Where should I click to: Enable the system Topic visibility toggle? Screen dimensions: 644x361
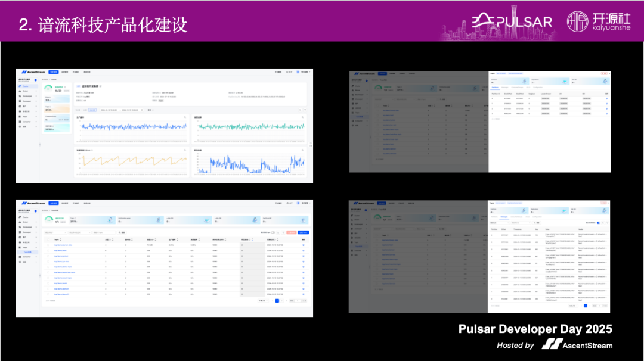[x=274, y=232]
